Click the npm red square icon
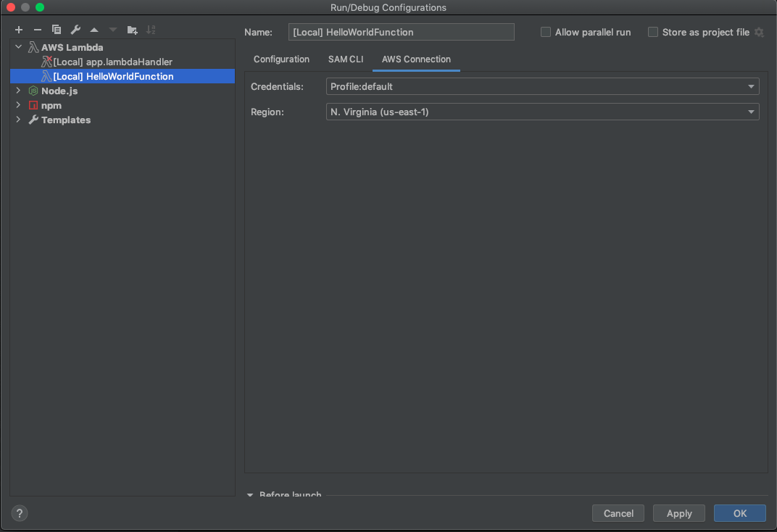 click(x=33, y=105)
